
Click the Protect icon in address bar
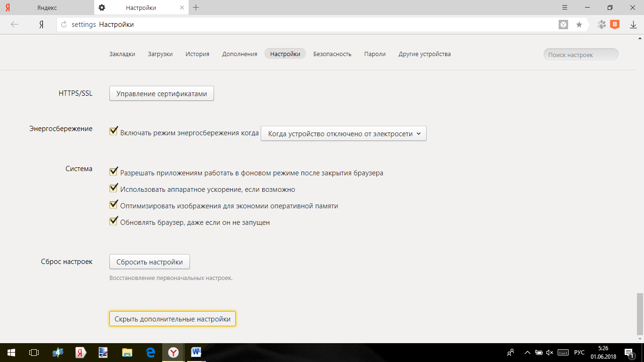(563, 25)
